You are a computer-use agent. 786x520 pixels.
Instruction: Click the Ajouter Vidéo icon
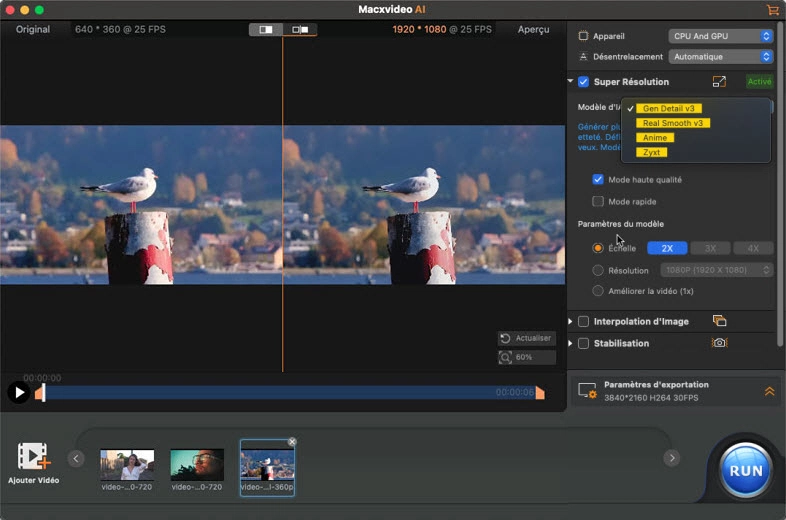pos(33,457)
